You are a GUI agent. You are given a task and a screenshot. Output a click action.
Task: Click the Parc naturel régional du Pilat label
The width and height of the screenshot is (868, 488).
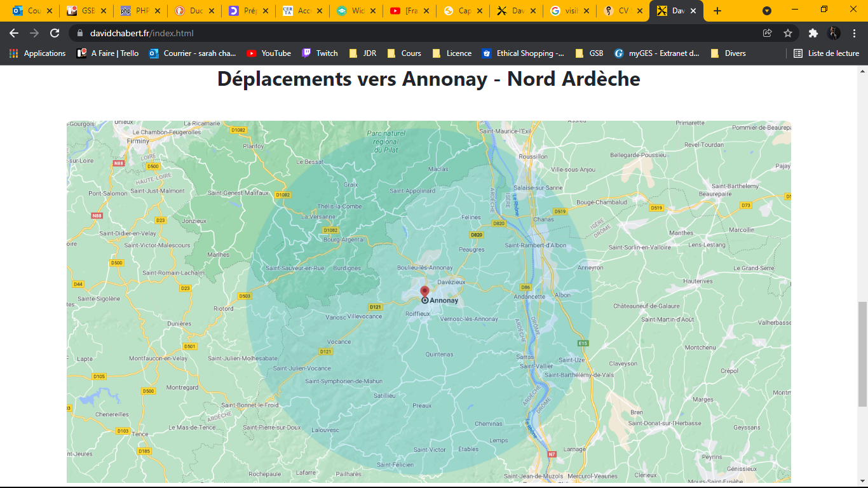(x=386, y=142)
